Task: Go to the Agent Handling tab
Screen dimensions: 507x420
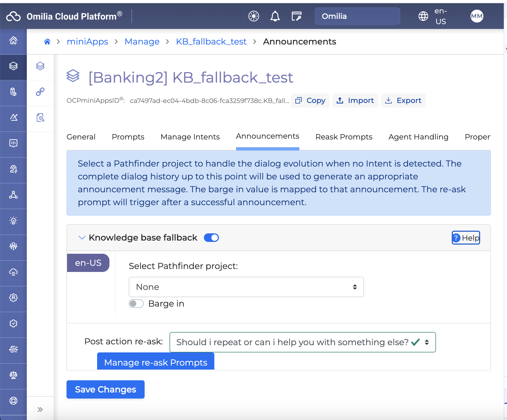Action: (418, 137)
